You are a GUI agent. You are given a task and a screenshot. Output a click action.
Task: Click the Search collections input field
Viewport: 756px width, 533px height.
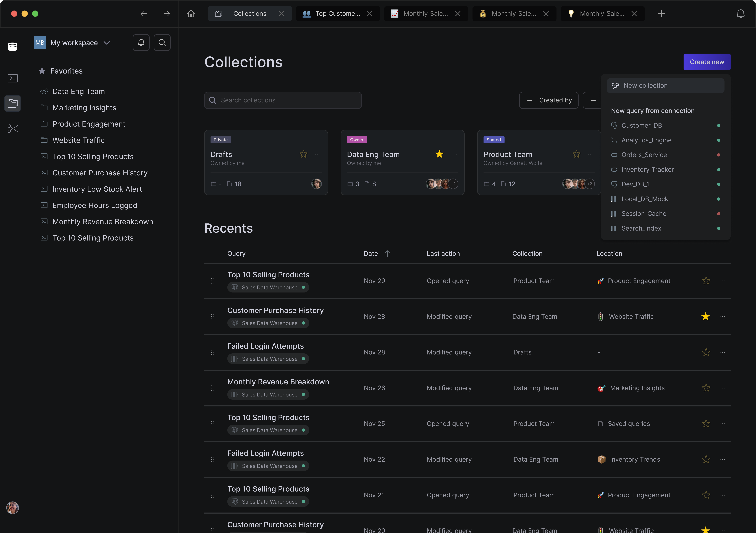pos(282,100)
